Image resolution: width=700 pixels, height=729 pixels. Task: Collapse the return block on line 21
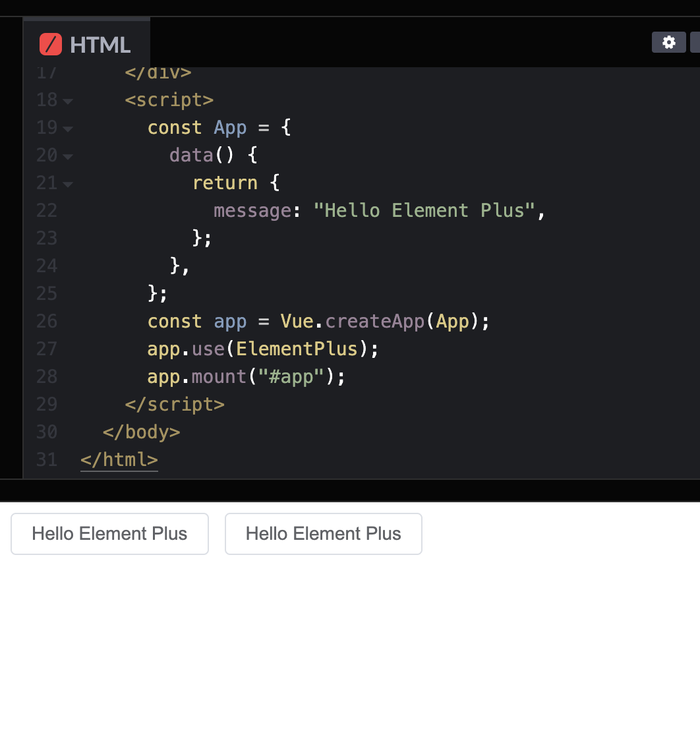[68, 183]
